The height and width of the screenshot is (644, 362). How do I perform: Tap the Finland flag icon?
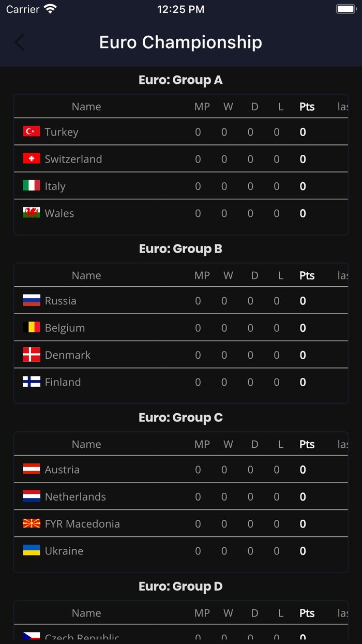point(32,382)
